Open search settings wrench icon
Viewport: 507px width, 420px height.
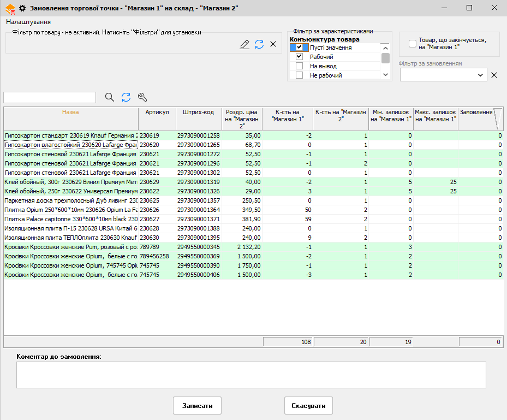click(x=142, y=97)
